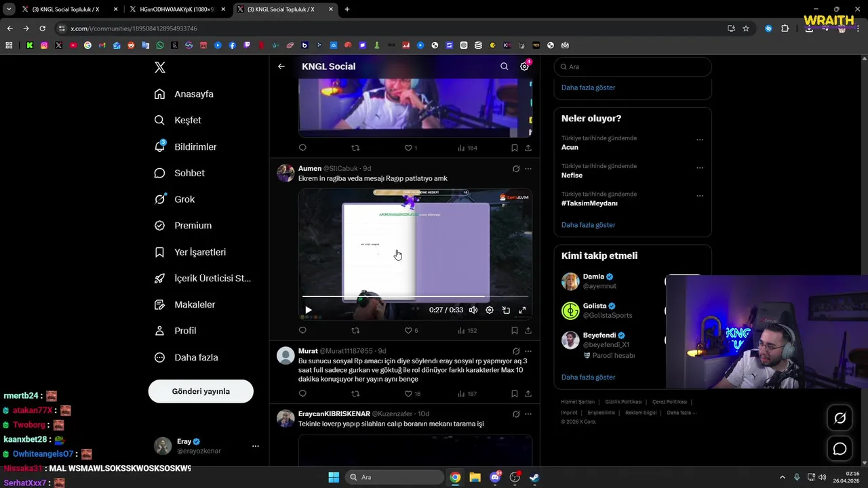Open options dots for Nefise trend

(x=700, y=167)
